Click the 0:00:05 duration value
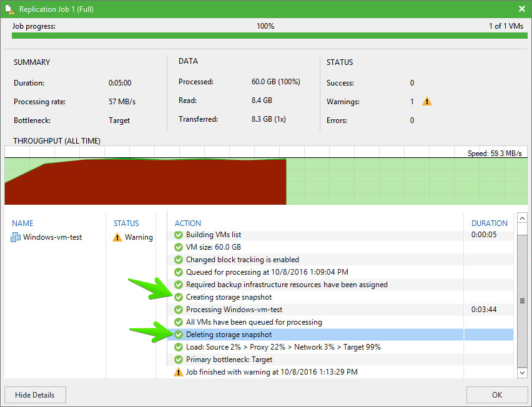Viewport: 532px width, 407px height. pos(484,235)
